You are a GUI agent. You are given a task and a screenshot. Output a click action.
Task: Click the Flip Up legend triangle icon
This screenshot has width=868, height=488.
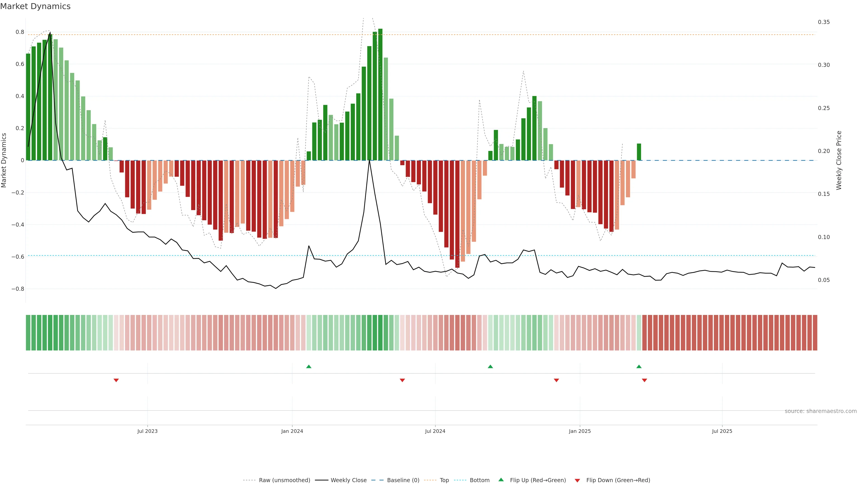coord(501,480)
